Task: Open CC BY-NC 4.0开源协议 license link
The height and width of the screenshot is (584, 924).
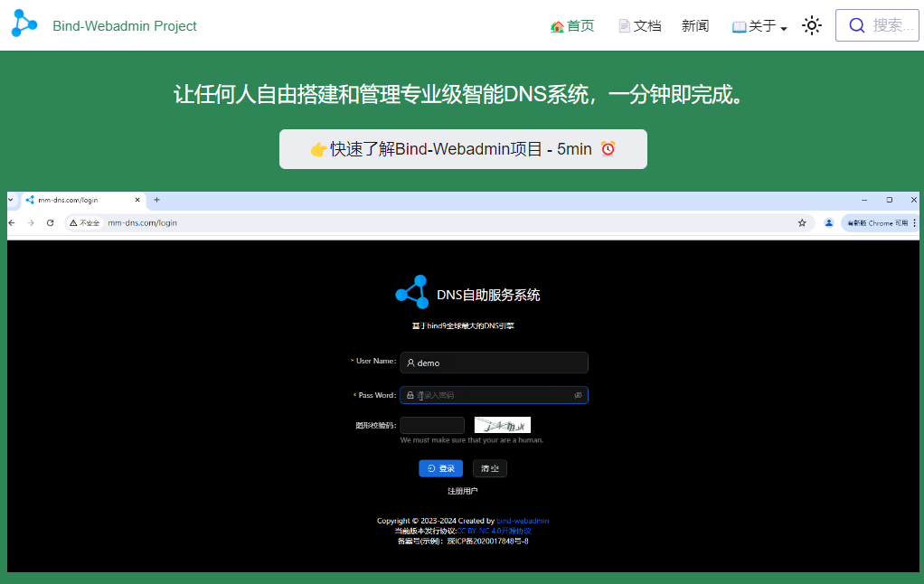Action: click(x=494, y=531)
